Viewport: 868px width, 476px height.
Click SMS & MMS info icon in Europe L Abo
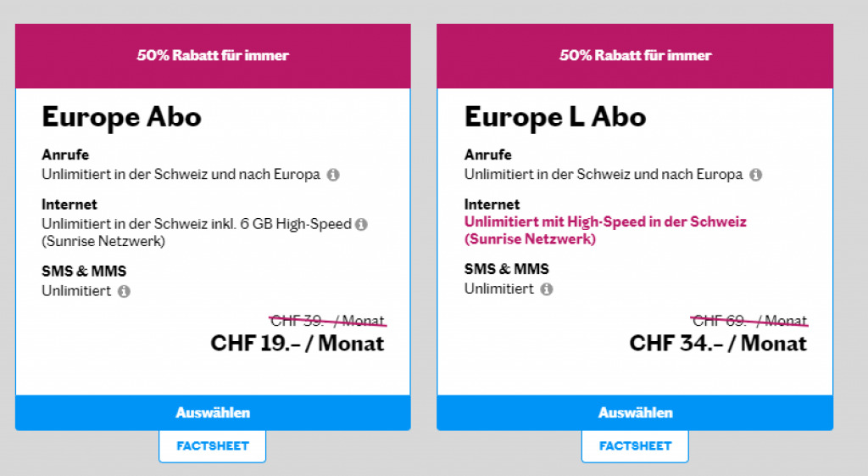point(546,289)
